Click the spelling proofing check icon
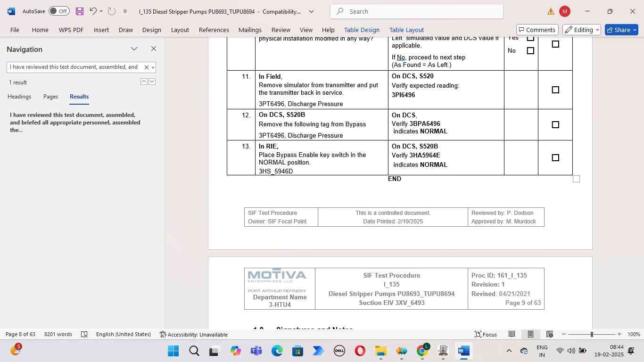 (84, 334)
